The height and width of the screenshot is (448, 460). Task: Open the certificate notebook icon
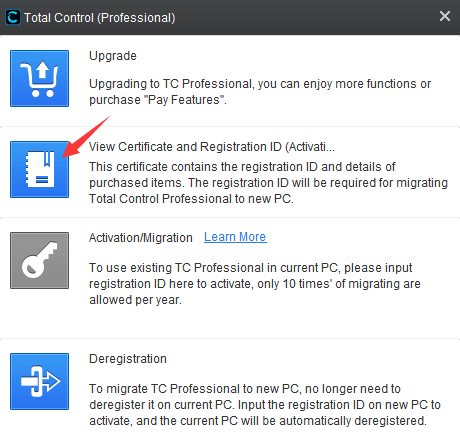tap(39, 169)
